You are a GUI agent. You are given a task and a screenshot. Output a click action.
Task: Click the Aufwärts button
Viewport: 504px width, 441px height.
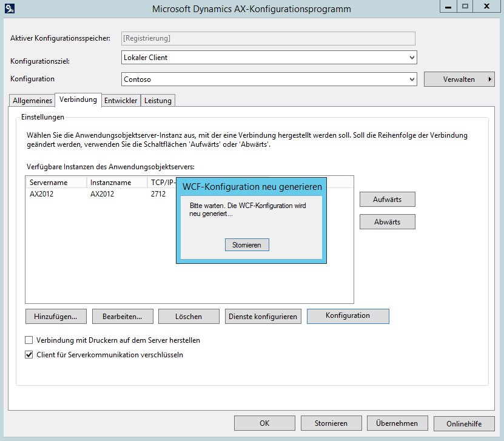coord(388,199)
